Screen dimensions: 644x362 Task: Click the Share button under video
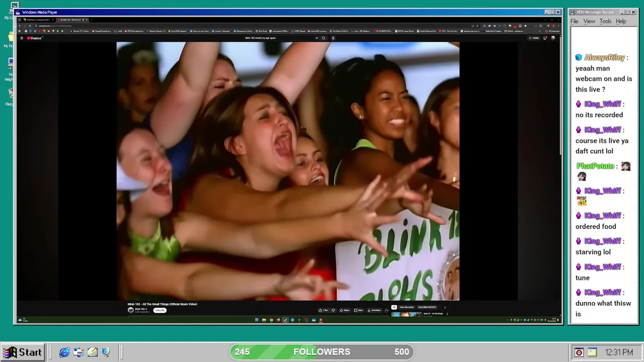[x=345, y=310]
